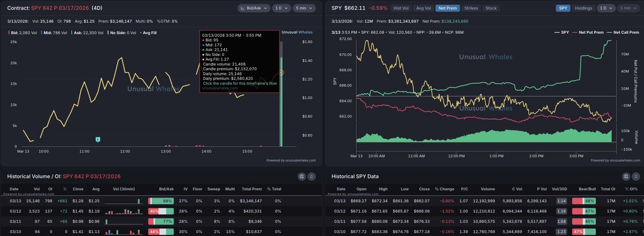The image size is (644, 236).
Task: Click the 40% Bid/Ask bar in 03/12 row
Action: pyautogui.click(x=162, y=211)
